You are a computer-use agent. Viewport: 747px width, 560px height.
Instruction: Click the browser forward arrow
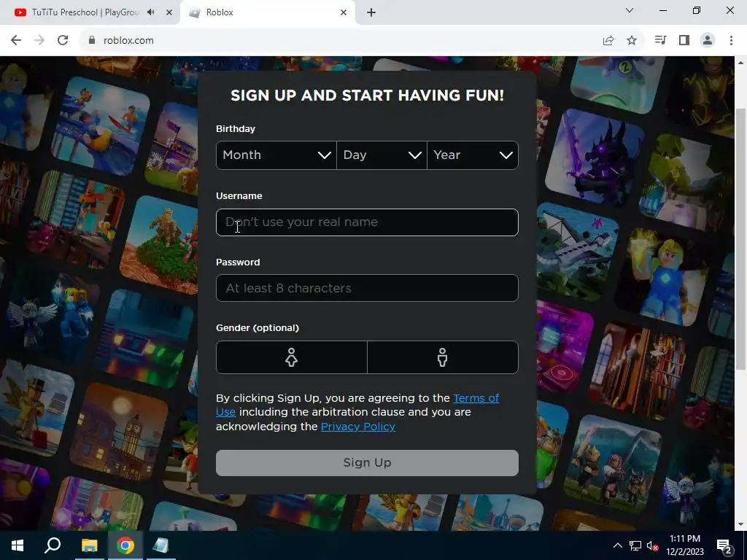tap(39, 41)
